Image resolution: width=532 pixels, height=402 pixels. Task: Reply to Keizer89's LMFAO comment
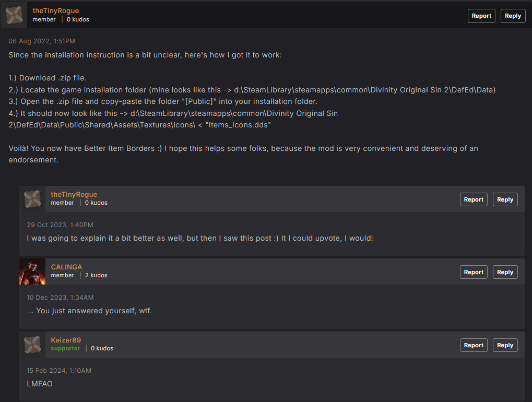tap(505, 345)
